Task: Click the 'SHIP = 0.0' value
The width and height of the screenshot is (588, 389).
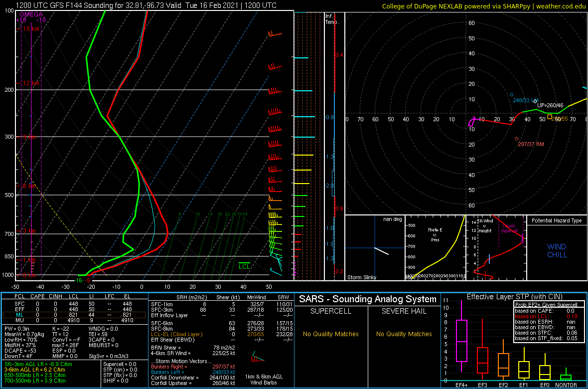Action: pyautogui.click(x=116, y=381)
